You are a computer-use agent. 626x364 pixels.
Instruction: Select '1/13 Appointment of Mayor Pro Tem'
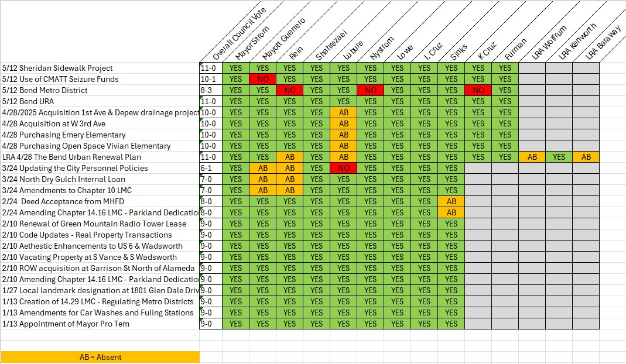point(100,324)
